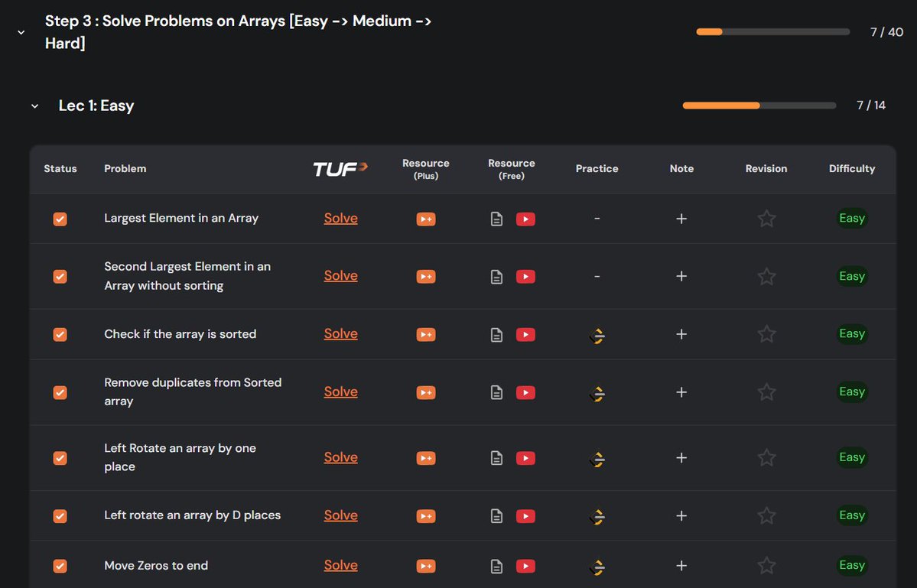Star Largest Element in an Array for revision
This screenshot has width=917, height=588.
[766, 219]
